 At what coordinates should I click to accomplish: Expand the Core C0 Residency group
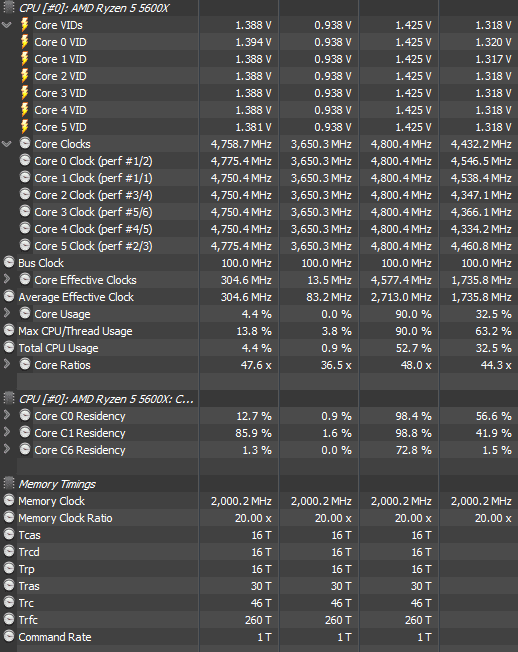[x=7, y=415]
